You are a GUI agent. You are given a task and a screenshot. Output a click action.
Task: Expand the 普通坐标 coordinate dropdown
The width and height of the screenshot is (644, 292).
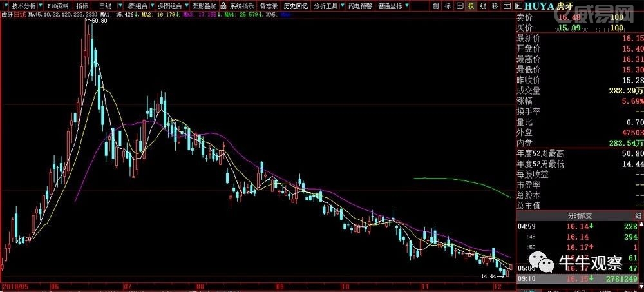pyautogui.click(x=406, y=6)
